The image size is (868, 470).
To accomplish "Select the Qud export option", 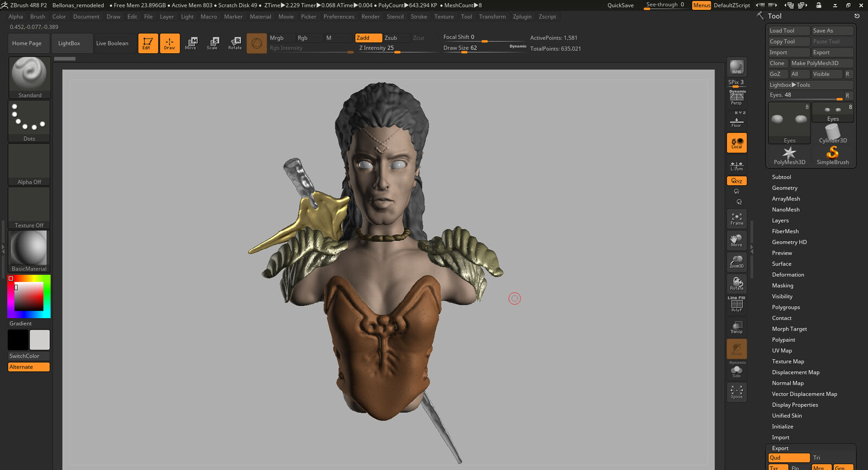I will [789, 458].
